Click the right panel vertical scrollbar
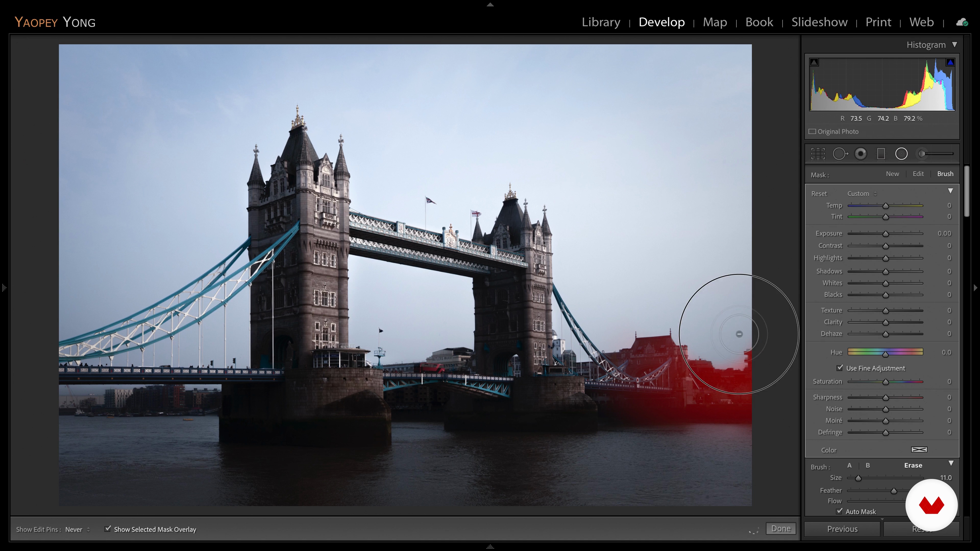 tap(967, 191)
